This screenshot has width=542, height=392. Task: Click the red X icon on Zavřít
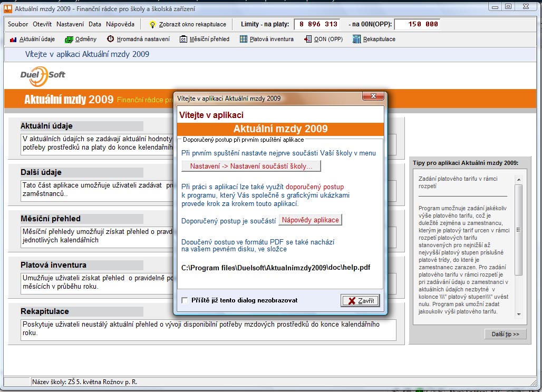click(352, 301)
